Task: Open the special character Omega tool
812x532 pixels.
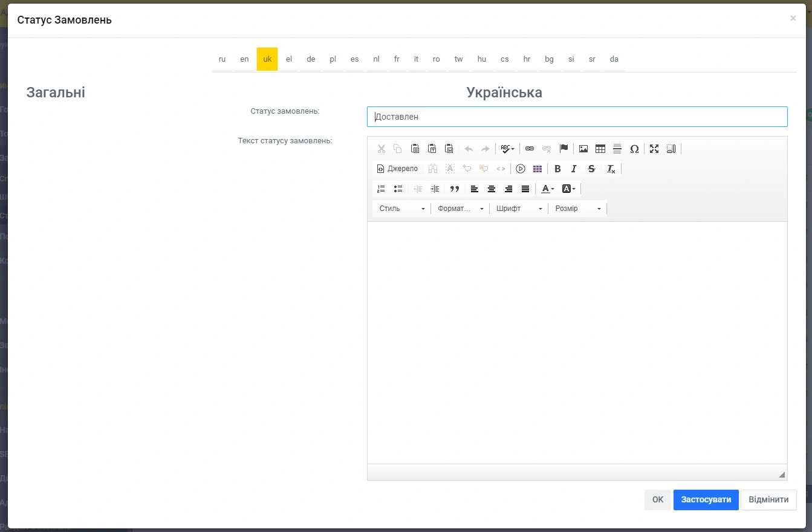Action: (x=634, y=149)
